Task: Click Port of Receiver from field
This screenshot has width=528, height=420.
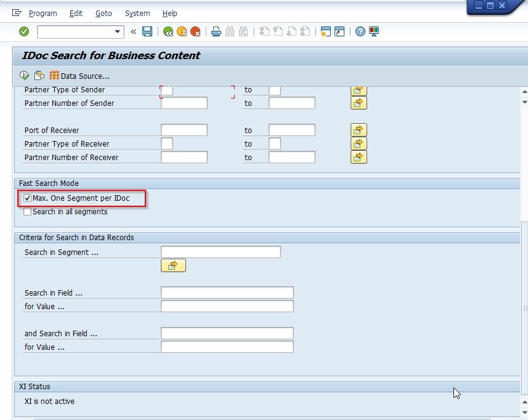Action: pos(184,130)
